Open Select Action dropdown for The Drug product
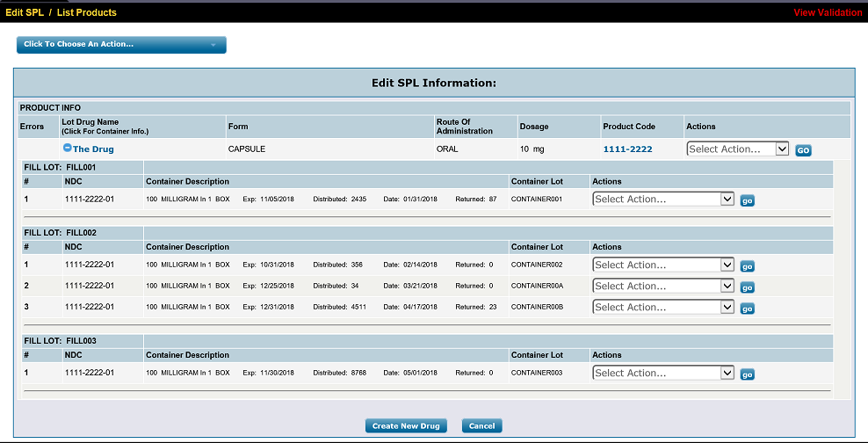868x443 pixels. pos(737,149)
